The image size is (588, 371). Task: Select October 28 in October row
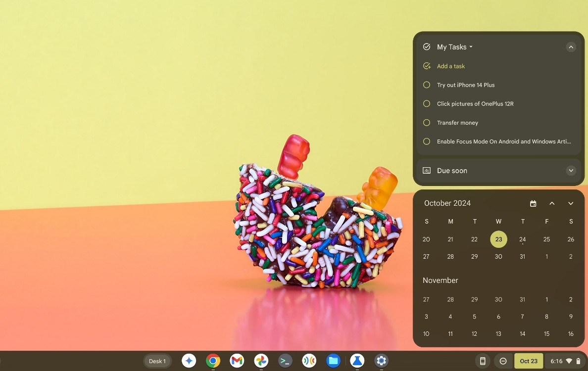(450, 257)
